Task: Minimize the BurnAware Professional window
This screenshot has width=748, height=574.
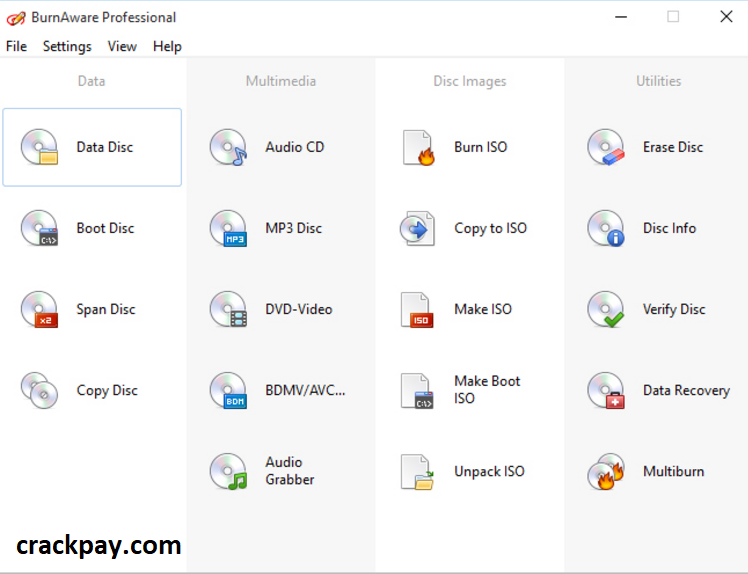Action: [x=621, y=17]
